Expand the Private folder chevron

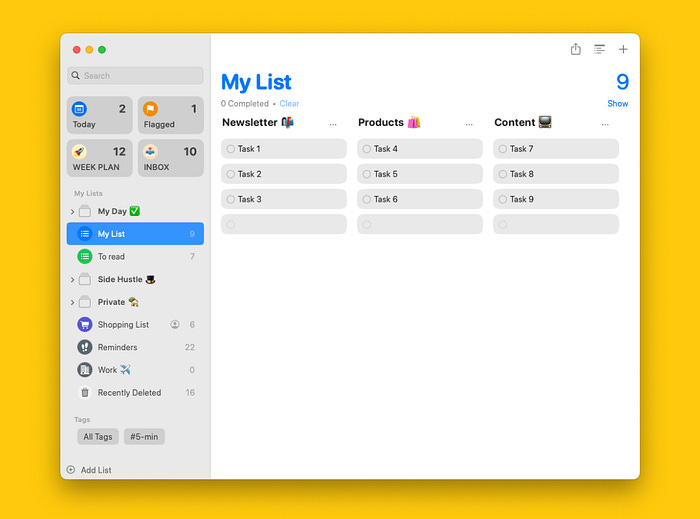(72, 303)
